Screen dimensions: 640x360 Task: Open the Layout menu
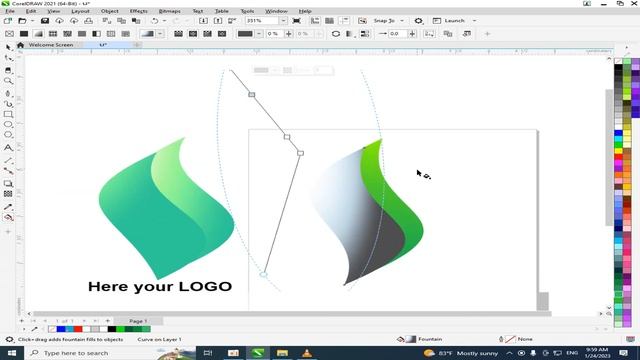(x=80, y=11)
